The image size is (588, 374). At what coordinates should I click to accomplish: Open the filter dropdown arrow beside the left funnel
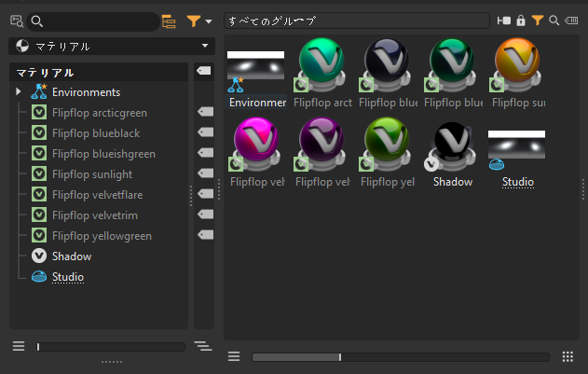click(x=209, y=21)
